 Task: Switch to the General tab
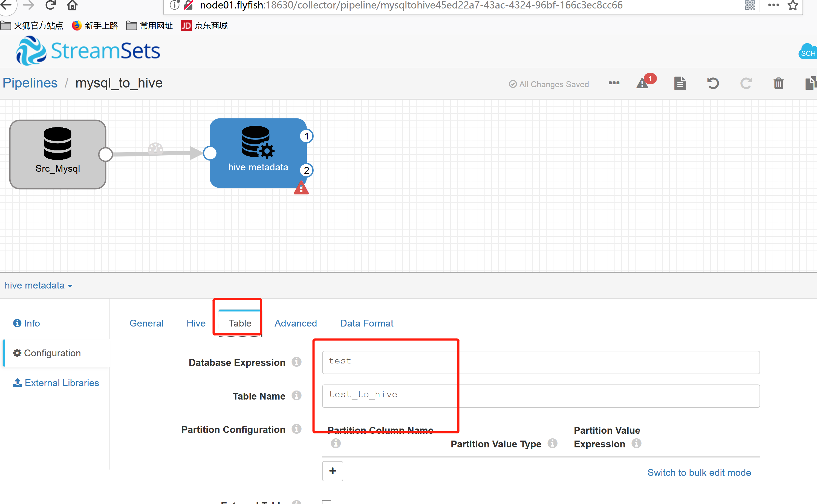pos(146,323)
